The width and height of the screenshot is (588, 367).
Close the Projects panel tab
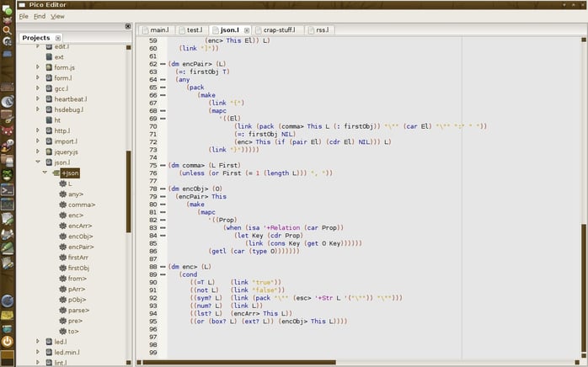click(x=58, y=38)
